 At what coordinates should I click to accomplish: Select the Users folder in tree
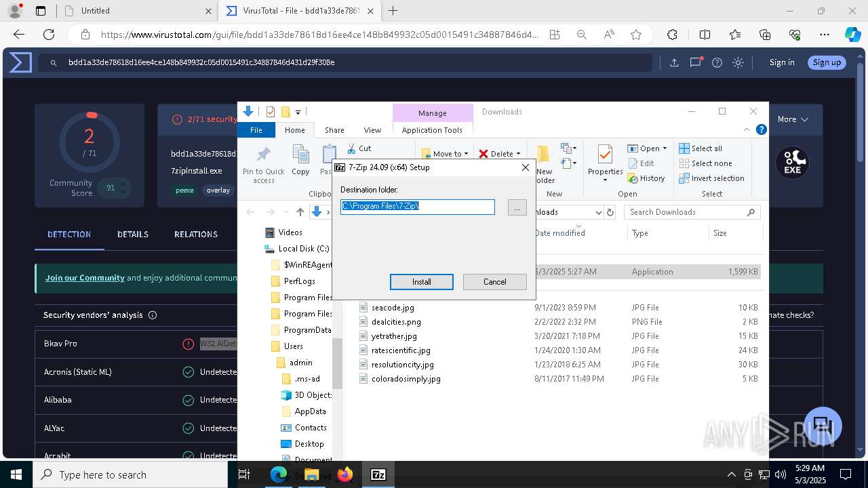[x=287, y=346]
